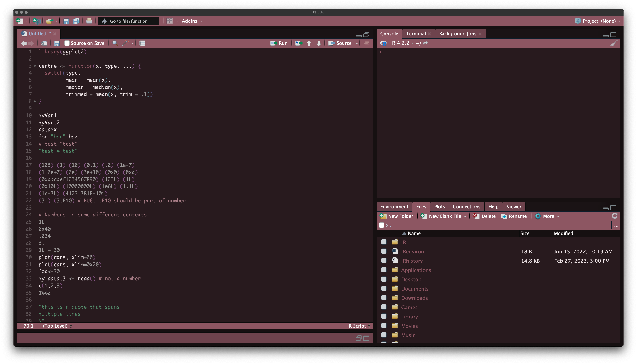The image size is (637, 364).
Task: Go to previous section up arrow
Action: [309, 43]
